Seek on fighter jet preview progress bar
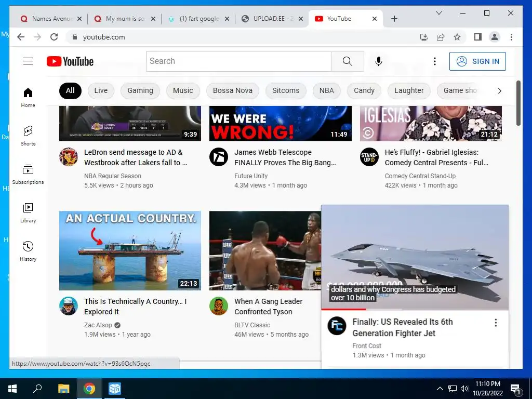The image size is (532, 399). [x=415, y=309]
